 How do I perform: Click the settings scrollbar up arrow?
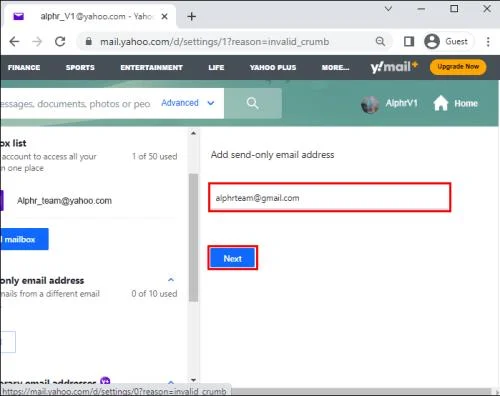tap(193, 133)
